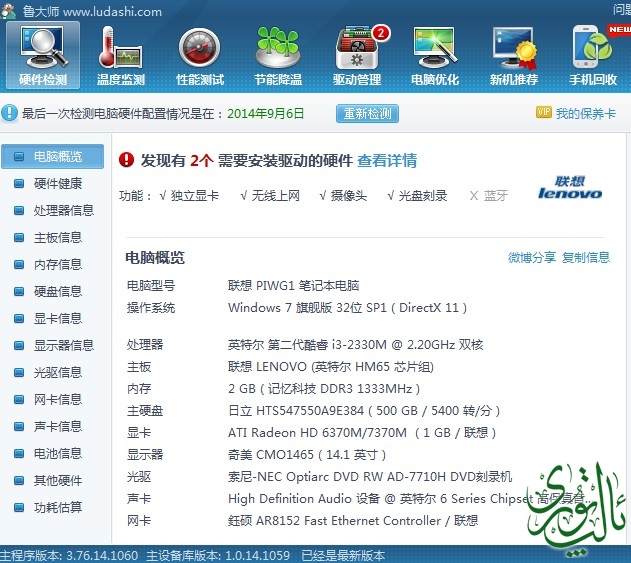Image resolution: width=631 pixels, height=563 pixels.
Task: Select 电脑概览 in sidebar
Action: coord(52,156)
